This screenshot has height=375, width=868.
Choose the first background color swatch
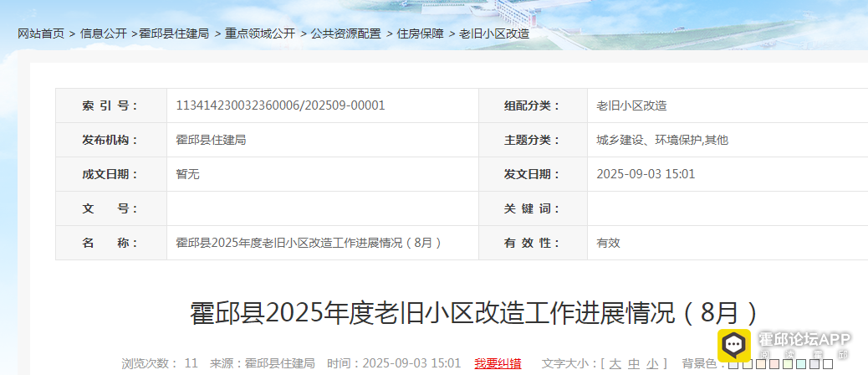tap(733, 364)
